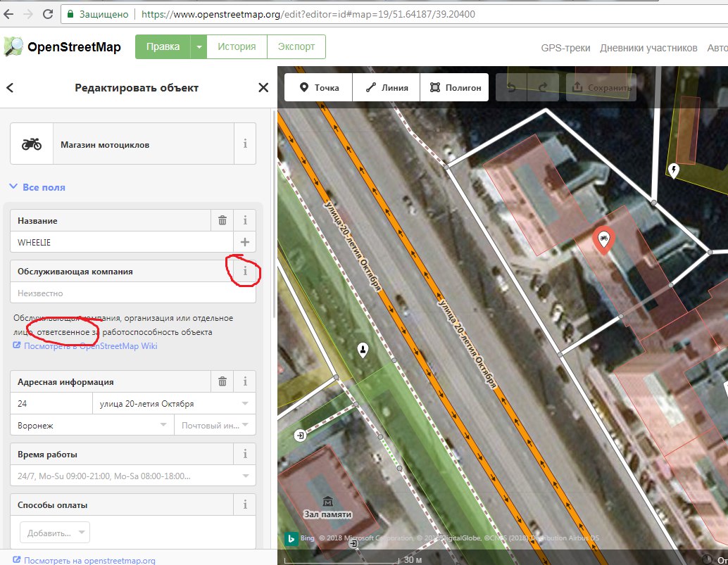The image size is (728, 565).
Task: Click the selected motorcycle shop map pin
Action: [603, 241]
